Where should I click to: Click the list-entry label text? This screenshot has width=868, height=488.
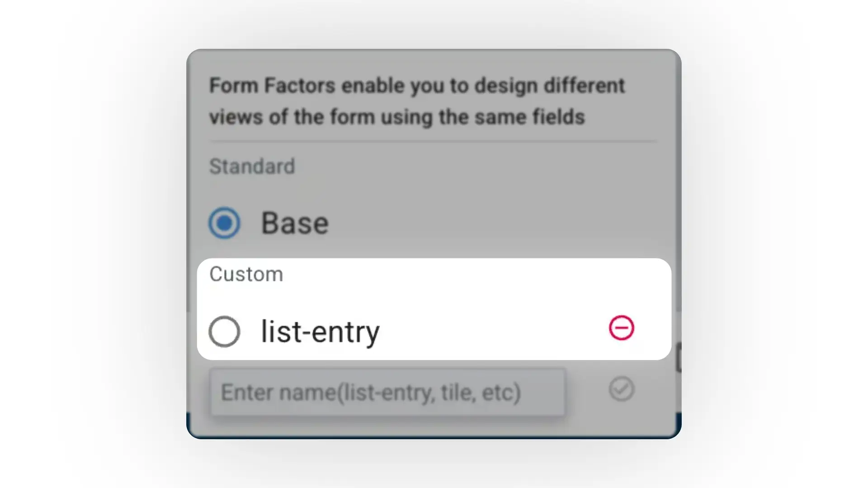pos(319,331)
